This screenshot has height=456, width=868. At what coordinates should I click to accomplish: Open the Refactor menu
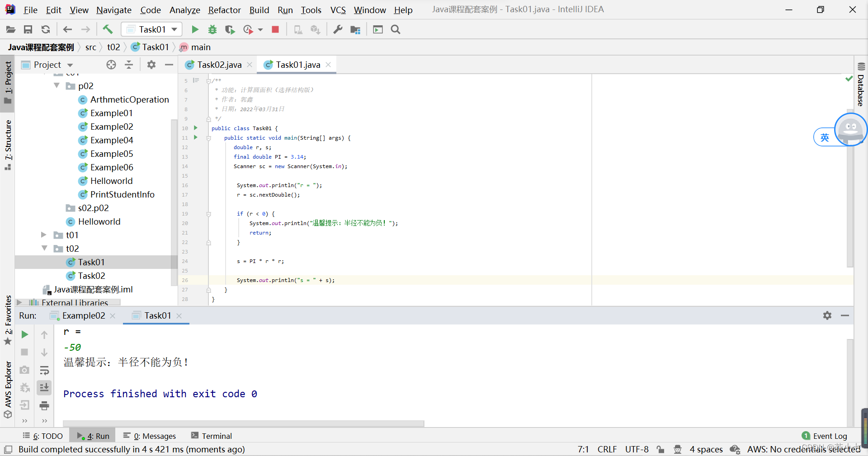(x=224, y=10)
